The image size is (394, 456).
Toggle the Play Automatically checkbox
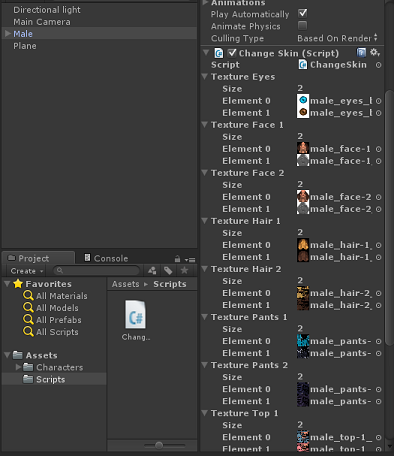point(303,13)
